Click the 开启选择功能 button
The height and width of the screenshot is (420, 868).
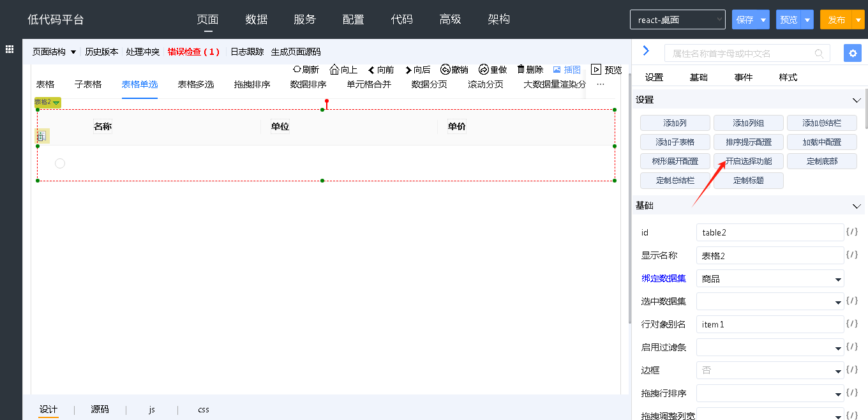[x=749, y=161]
